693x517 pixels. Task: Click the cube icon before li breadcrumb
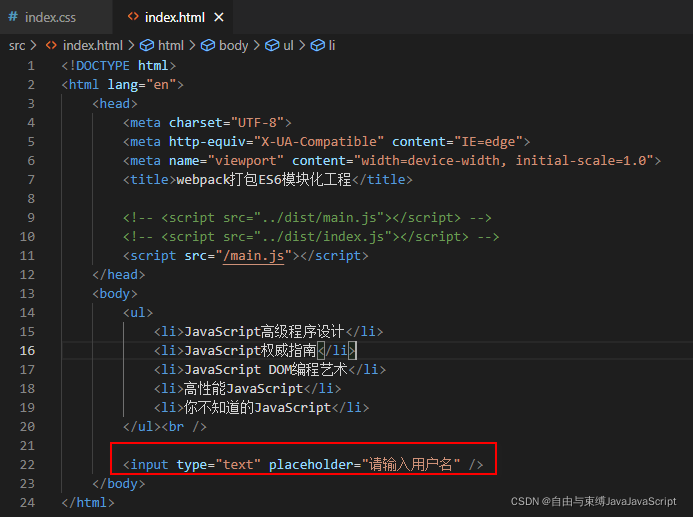318,46
